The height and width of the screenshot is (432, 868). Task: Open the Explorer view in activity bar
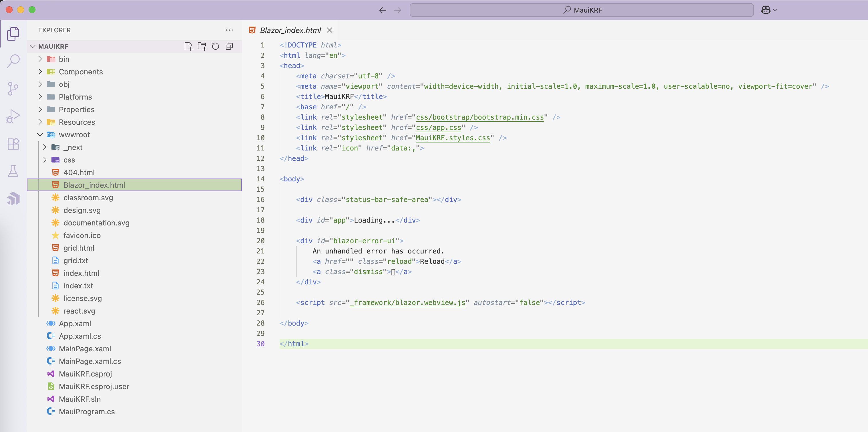(x=13, y=34)
